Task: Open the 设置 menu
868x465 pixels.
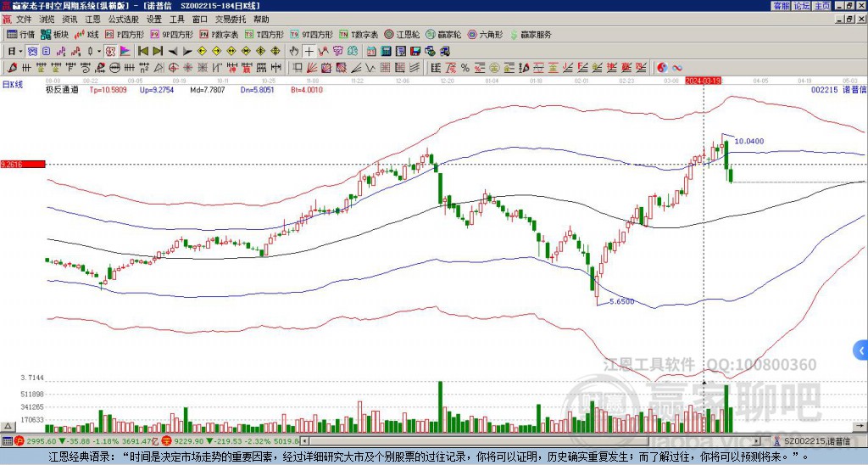Action: pos(154,20)
